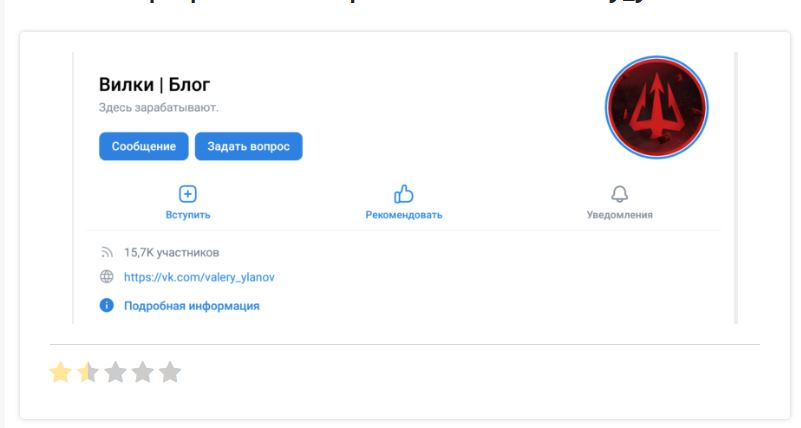Viewport: 801px width, 428px height.
Task: Click the Вступить label
Action: [187, 215]
